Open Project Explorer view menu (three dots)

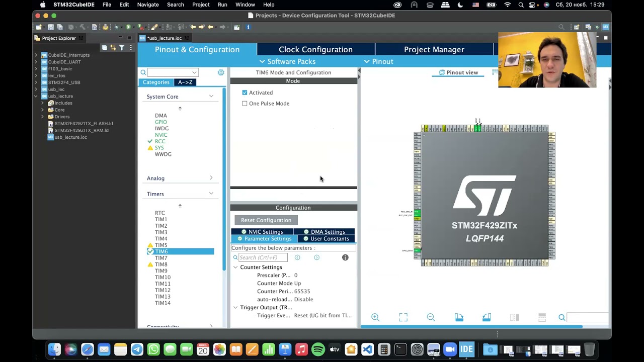(x=131, y=48)
